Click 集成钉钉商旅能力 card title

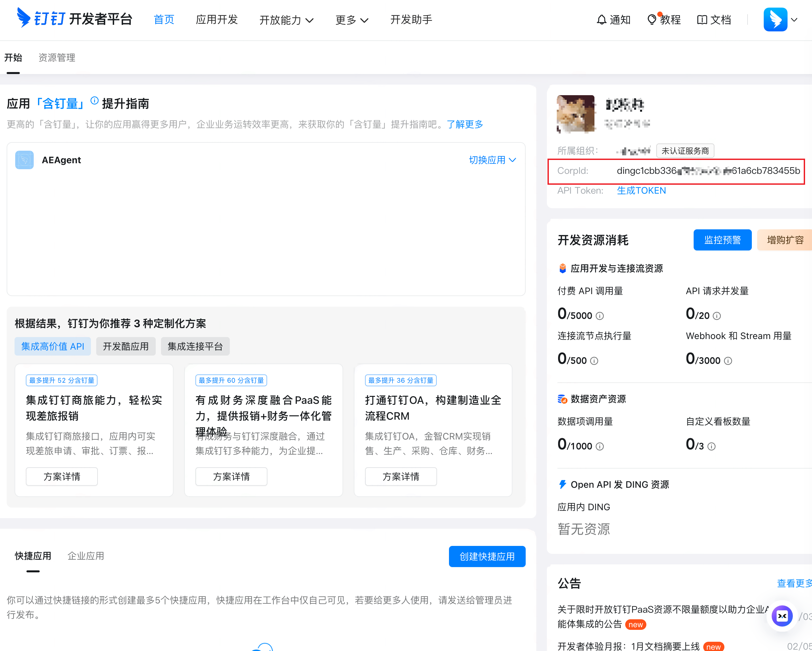tap(94, 408)
